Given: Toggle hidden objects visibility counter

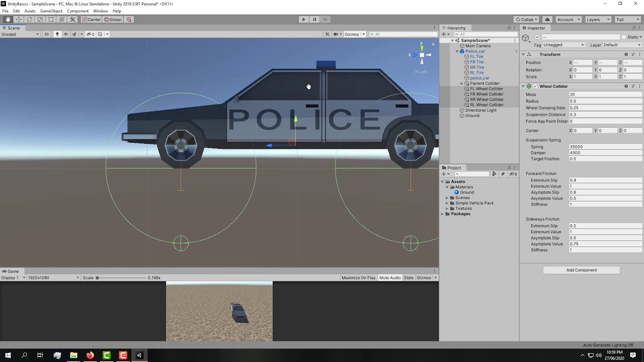Looking at the screenshot, I should coord(90,34).
